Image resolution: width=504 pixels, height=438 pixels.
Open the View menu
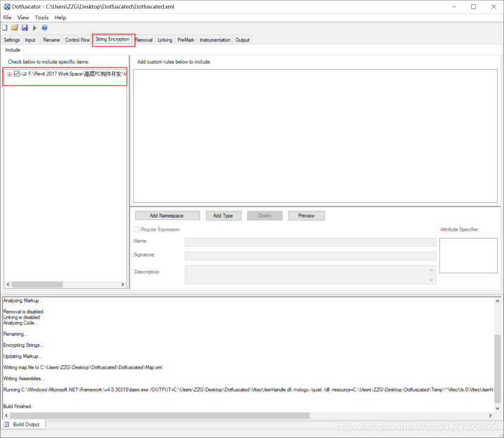[x=23, y=18]
